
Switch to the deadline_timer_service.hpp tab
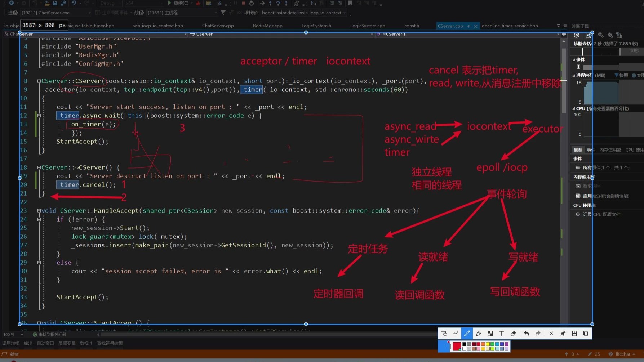pos(510,26)
